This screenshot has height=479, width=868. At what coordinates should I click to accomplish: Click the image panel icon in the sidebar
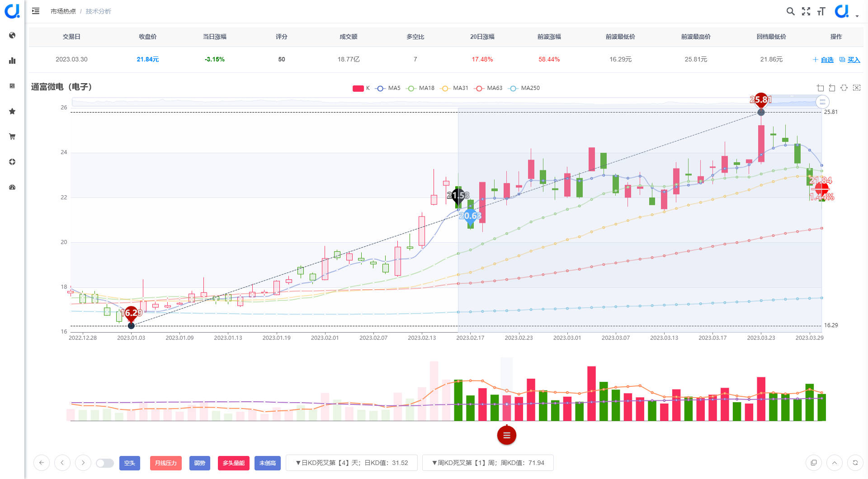coord(12,86)
